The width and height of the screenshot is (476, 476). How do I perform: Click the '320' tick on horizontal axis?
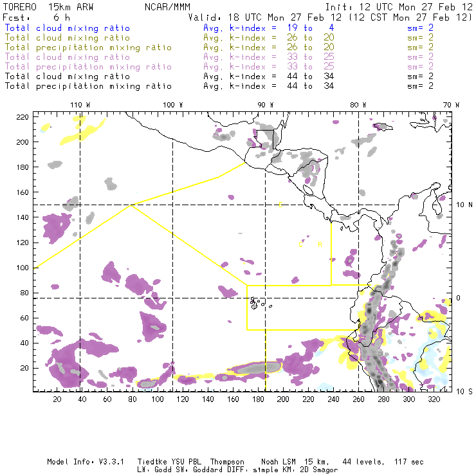pyautogui.click(x=434, y=399)
